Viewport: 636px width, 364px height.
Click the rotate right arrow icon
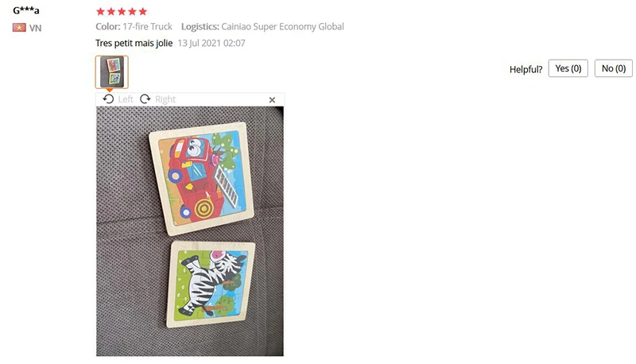pos(145,99)
